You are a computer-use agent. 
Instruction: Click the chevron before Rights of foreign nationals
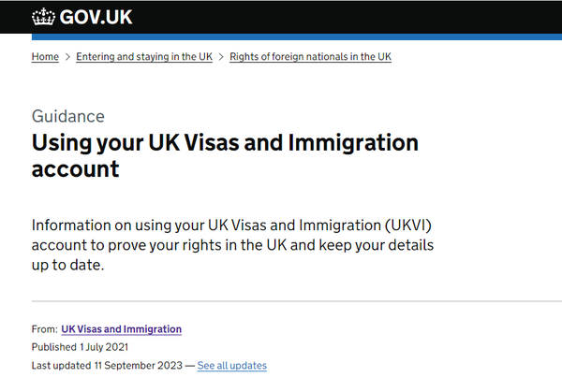(221, 57)
